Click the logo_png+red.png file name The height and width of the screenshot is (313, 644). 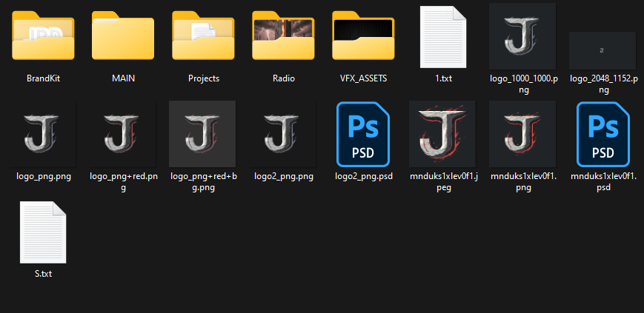(124, 183)
